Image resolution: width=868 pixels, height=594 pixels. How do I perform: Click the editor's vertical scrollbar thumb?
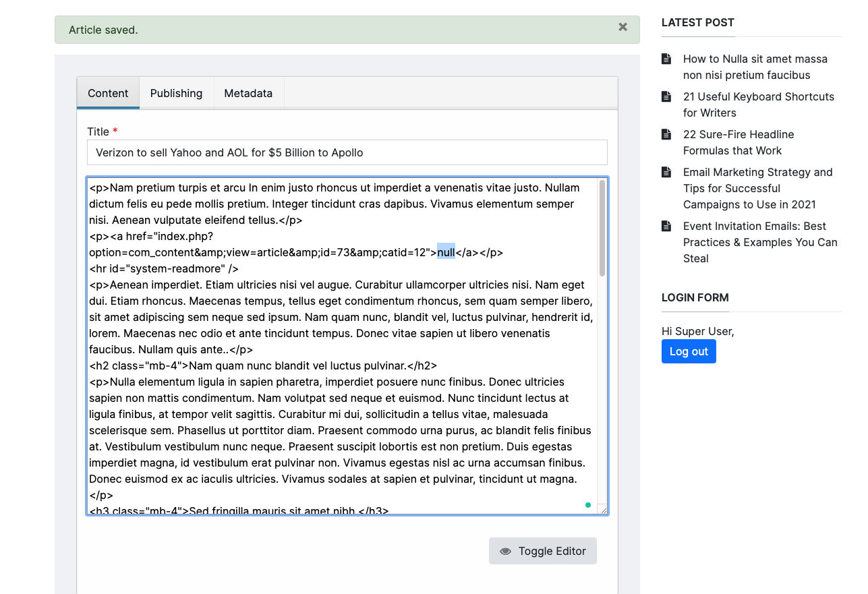602,228
